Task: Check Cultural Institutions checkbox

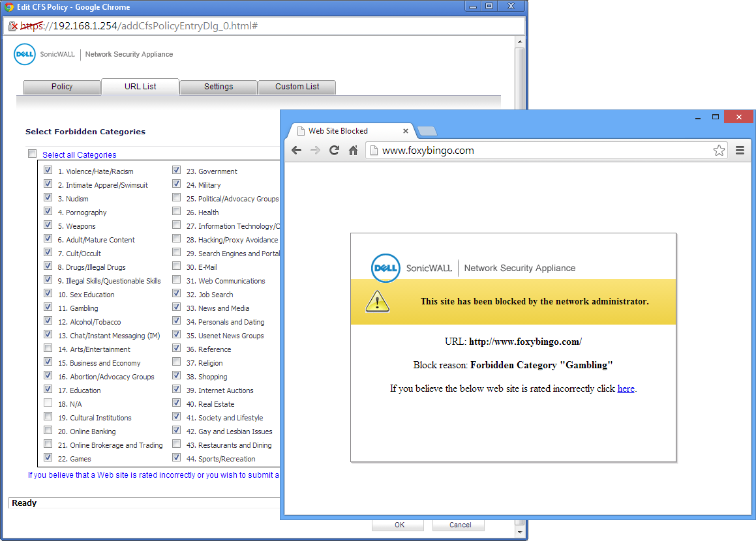Action: tap(48, 417)
